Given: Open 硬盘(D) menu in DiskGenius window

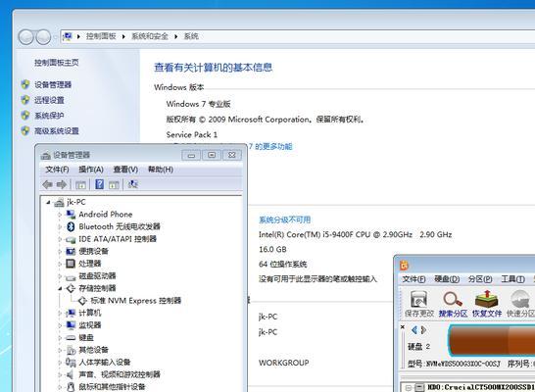Looking at the screenshot, I should pos(447,279).
